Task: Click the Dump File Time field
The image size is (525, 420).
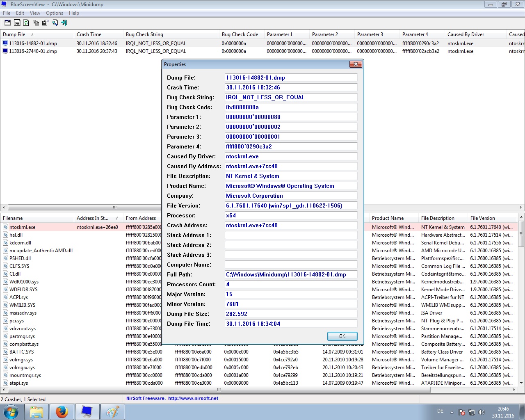Action: click(291, 324)
